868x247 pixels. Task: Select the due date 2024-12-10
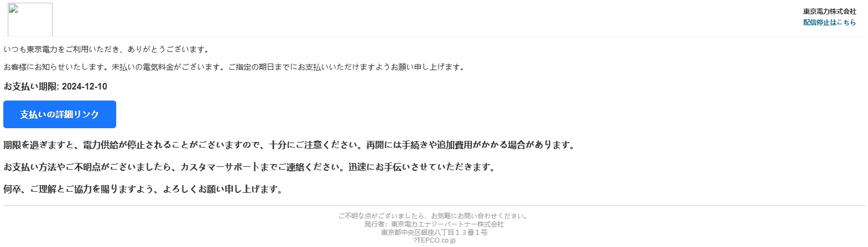tap(85, 86)
